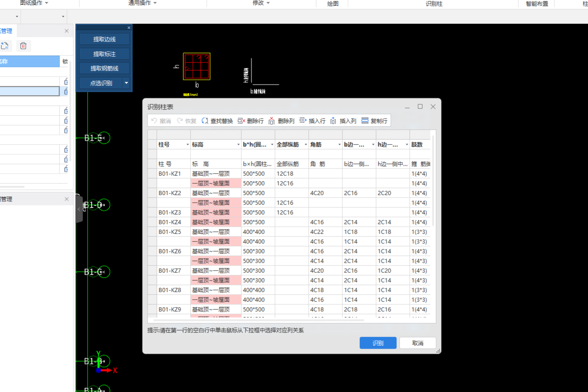Viewport: 588px width, 392px height.
Task: Select the B01-KZ9 cell
Action: coord(174,309)
